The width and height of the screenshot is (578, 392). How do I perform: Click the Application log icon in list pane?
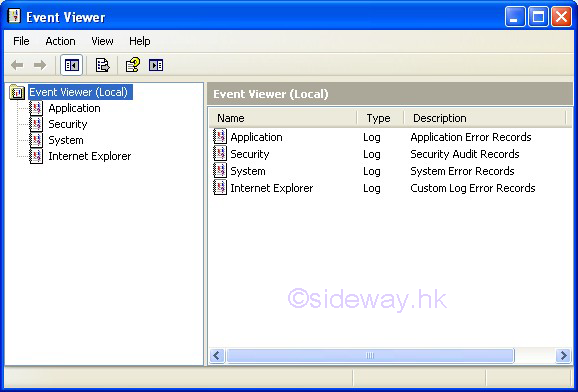tap(220, 137)
